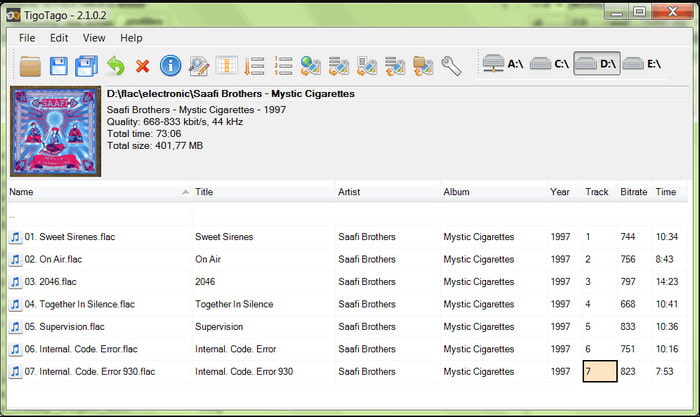The image size is (700, 417).
Task: Click the highlighted track number 7 field
Action: point(600,371)
